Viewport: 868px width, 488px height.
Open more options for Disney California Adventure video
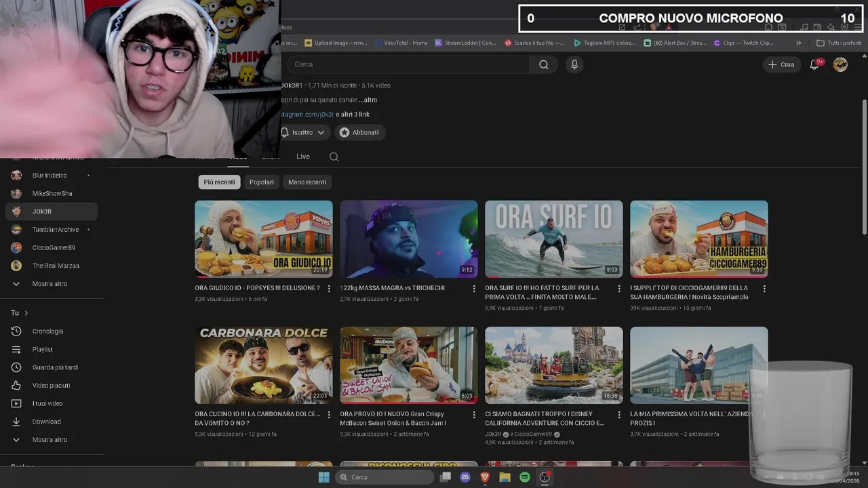click(619, 415)
